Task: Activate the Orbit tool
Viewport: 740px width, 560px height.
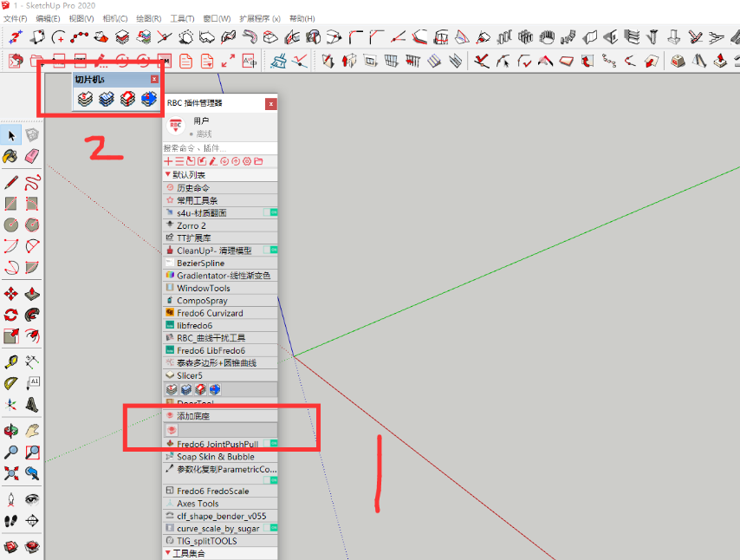Action: coord(11,431)
